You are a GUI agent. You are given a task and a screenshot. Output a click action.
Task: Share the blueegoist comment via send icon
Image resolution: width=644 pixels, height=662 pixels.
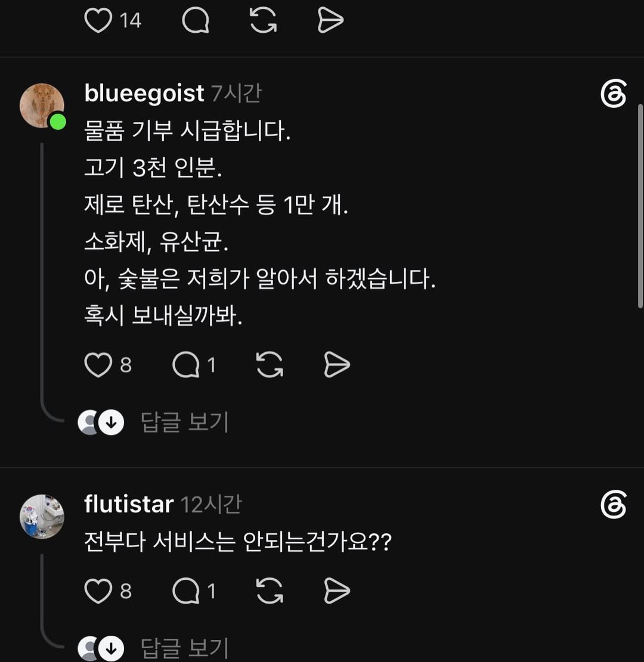tap(337, 365)
